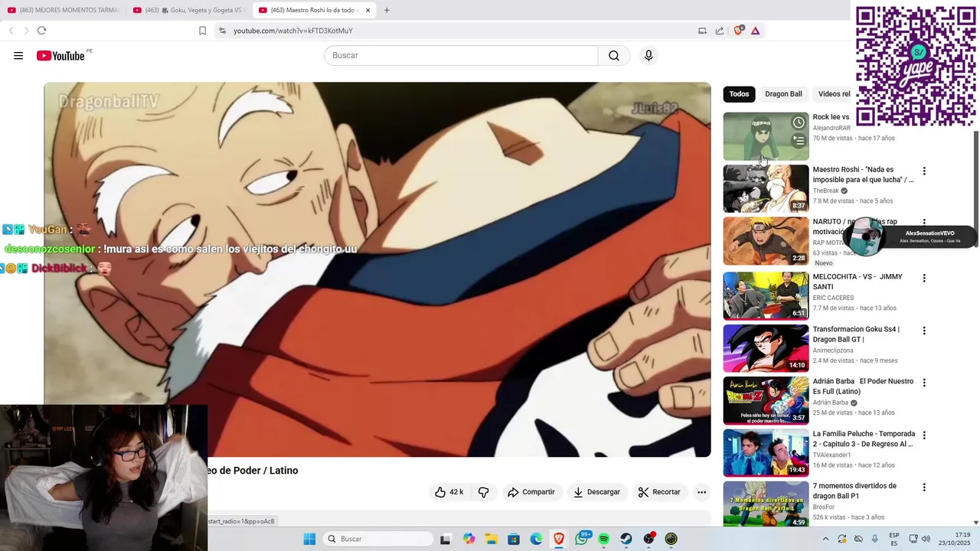Open options for Transformacion Goku Ss4
This screenshot has height=551, width=980.
(x=924, y=331)
